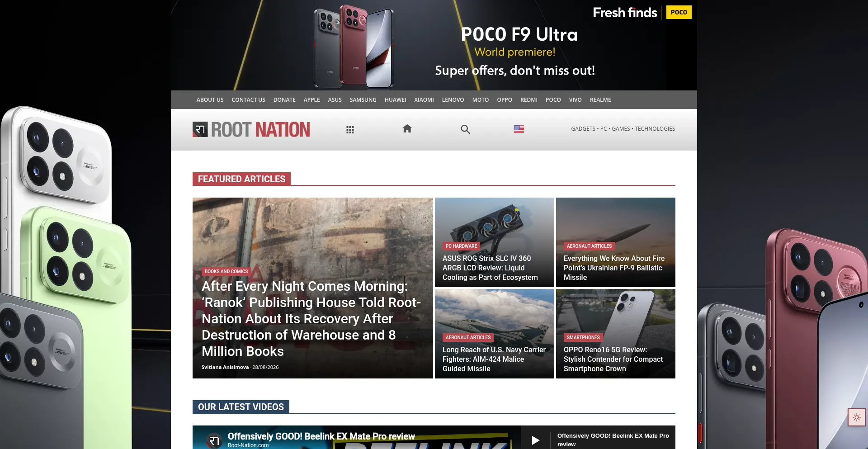Click the Books and Comics category tag
868x449 pixels.
pos(226,271)
